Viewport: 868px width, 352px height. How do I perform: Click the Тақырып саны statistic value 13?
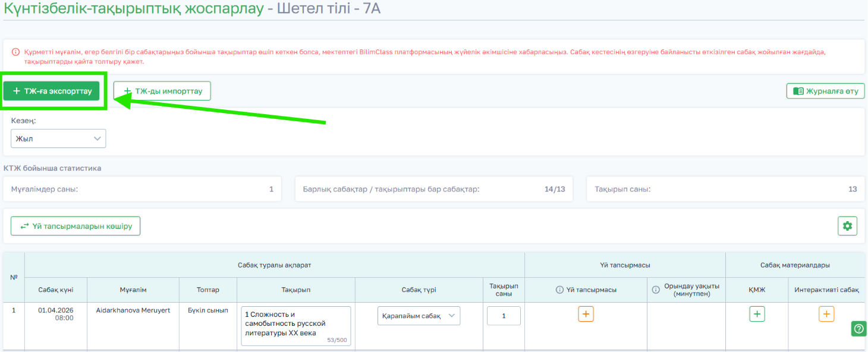coord(853,189)
